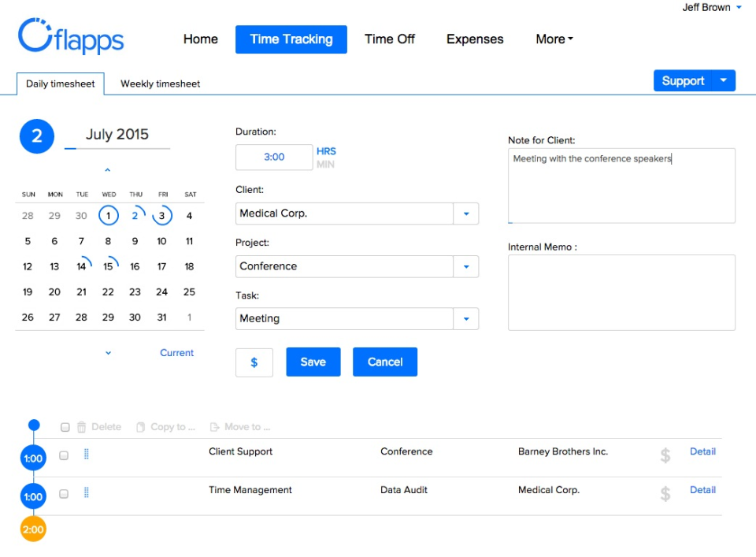Open the Task dropdown arrow
Viewport: 756px width, 557px height.
[x=466, y=319]
